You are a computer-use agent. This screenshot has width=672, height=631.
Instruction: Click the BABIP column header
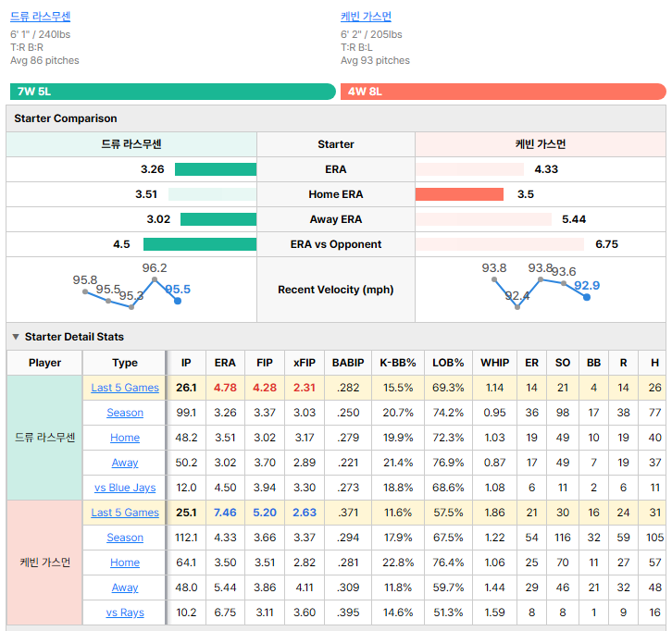pos(348,363)
